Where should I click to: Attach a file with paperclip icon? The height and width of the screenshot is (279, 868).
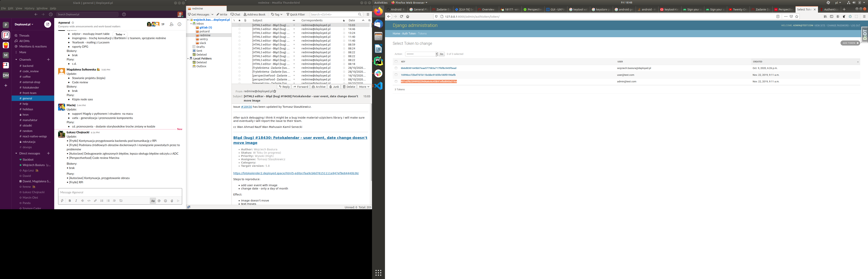172,201
